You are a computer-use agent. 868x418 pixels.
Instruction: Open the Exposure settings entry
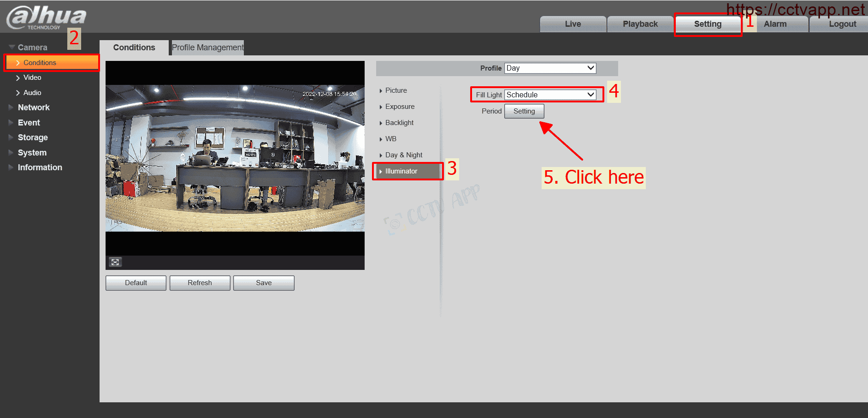400,107
